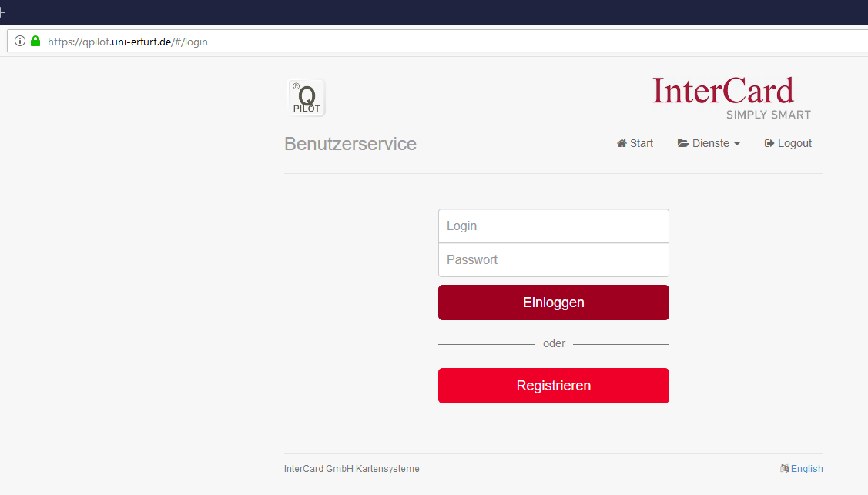
Task: Click the Q Pilot logo
Action: pos(307,99)
